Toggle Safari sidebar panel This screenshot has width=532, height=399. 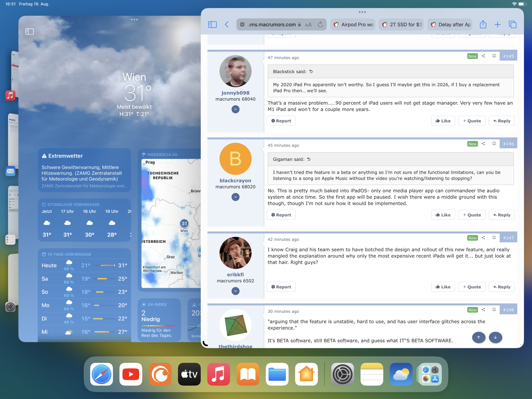point(212,24)
